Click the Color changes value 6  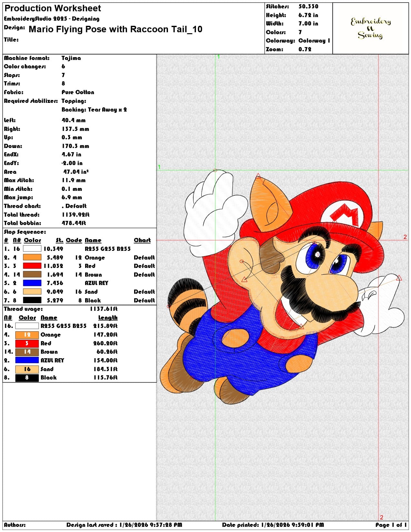pos(63,66)
